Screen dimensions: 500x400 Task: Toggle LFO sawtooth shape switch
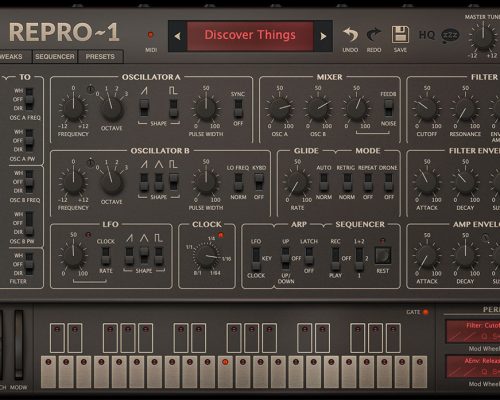(x=129, y=256)
